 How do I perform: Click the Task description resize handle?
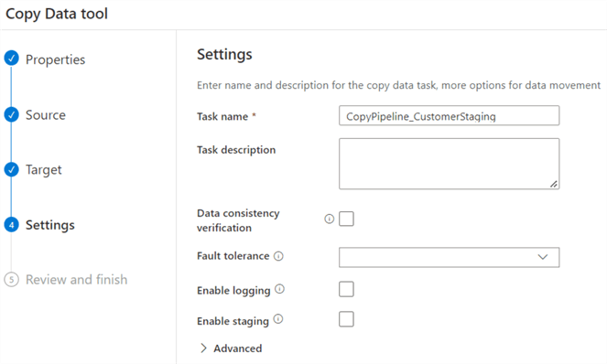click(554, 184)
